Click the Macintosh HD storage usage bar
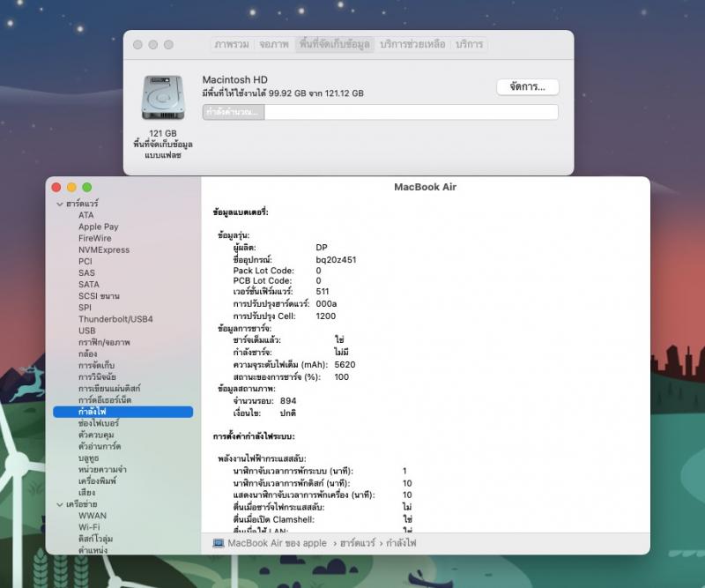Screen dimensions: 705x588 [x=381, y=112]
